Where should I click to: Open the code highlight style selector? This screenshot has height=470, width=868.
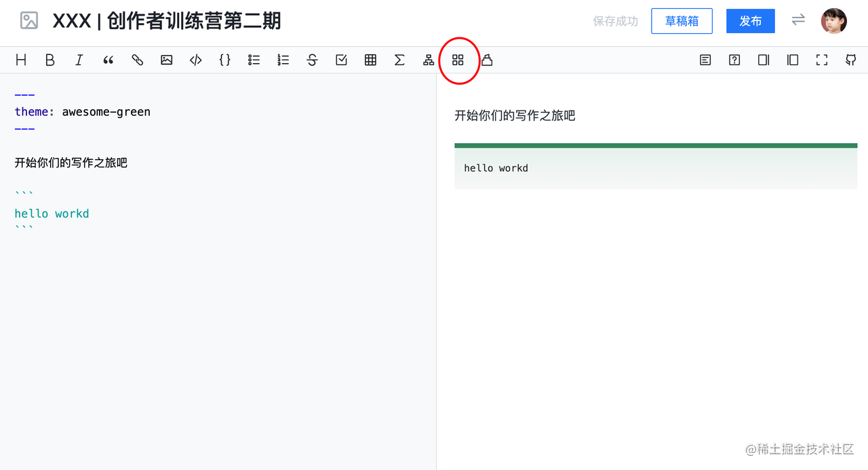pyautogui.click(x=488, y=60)
